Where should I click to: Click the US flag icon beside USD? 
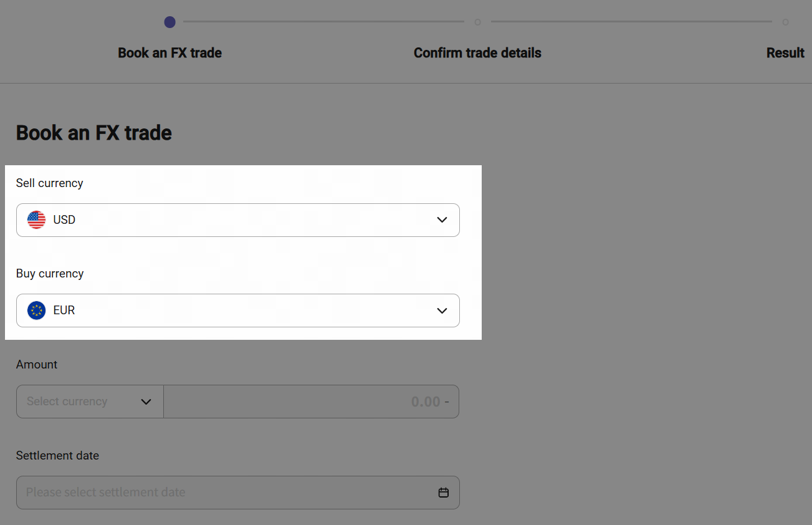tap(37, 220)
